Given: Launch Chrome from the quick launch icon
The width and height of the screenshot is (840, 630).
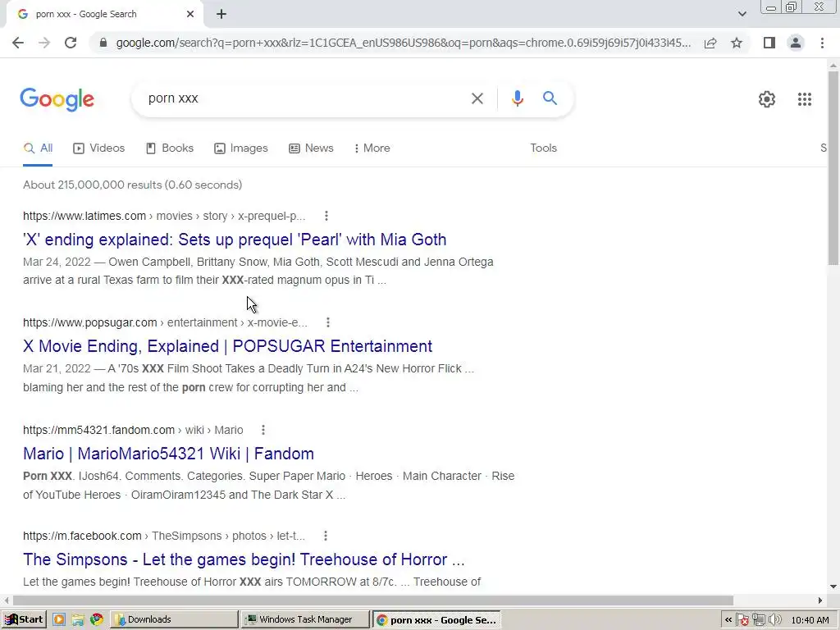Looking at the screenshot, I should [x=97, y=620].
